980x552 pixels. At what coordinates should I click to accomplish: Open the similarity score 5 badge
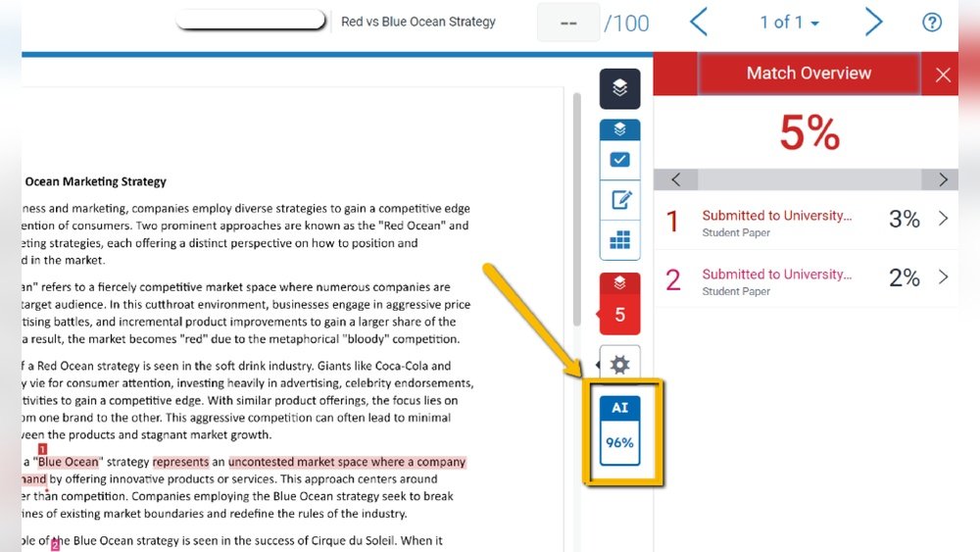point(619,315)
